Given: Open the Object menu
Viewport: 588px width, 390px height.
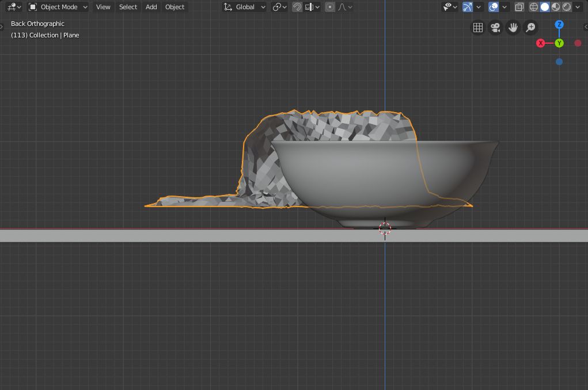Looking at the screenshot, I should (x=174, y=7).
